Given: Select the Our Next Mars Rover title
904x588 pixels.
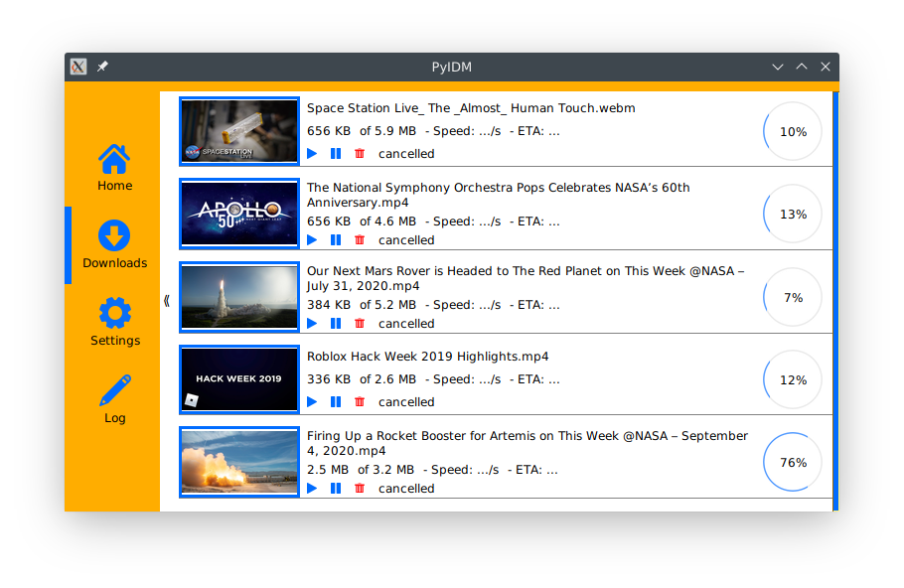Looking at the screenshot, I should click(x=526, y=278).
